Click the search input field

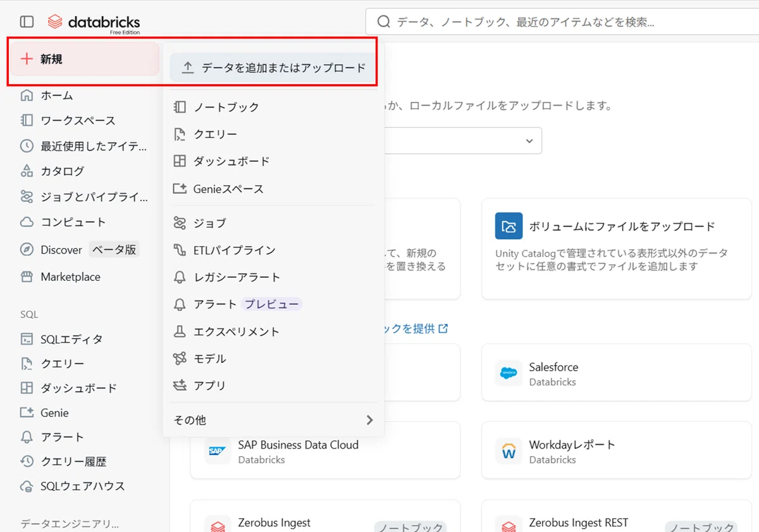(562, 22)
